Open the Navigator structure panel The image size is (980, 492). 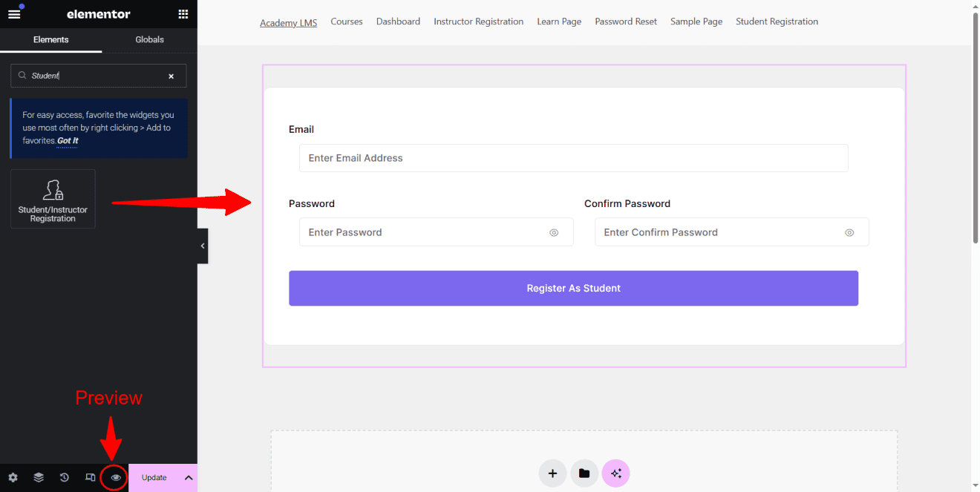tap(38, 477)
